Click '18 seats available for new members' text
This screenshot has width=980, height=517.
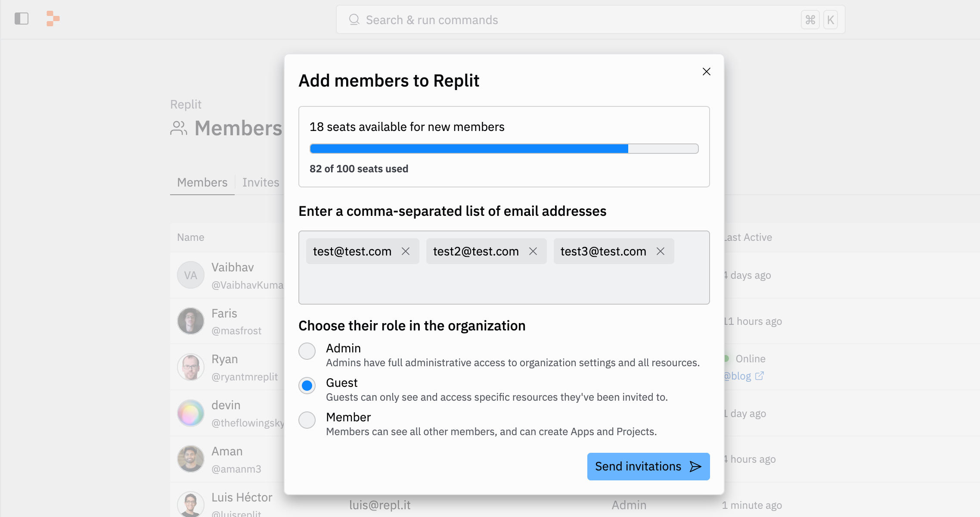407,127
